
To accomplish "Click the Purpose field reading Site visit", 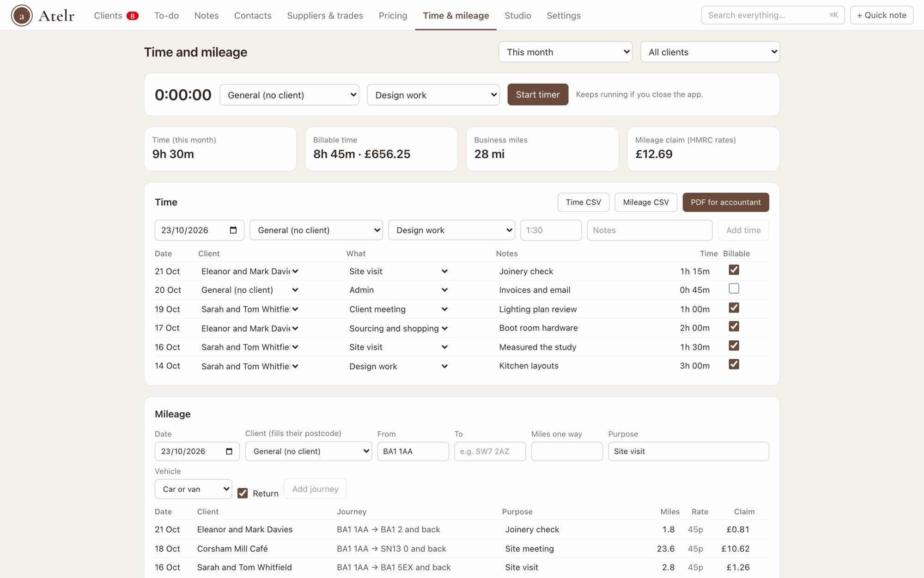I will 688,451.
